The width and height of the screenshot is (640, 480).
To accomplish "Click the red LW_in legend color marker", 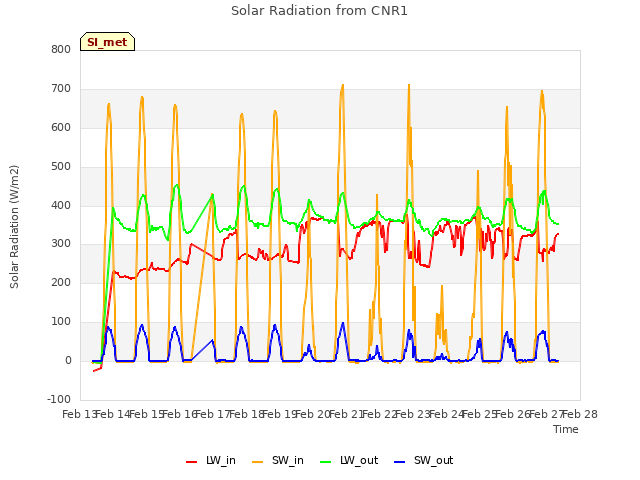I will tap(191, 462).
